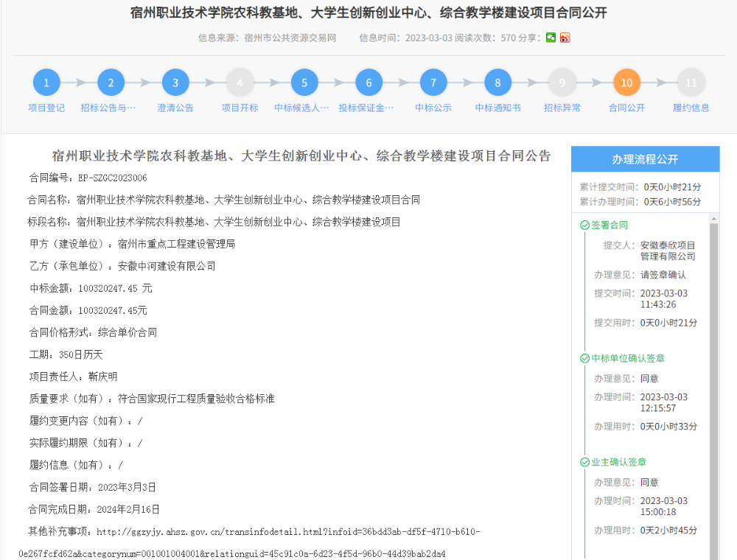Open step 1 项目登记 circle

click(x=46, y=83)
